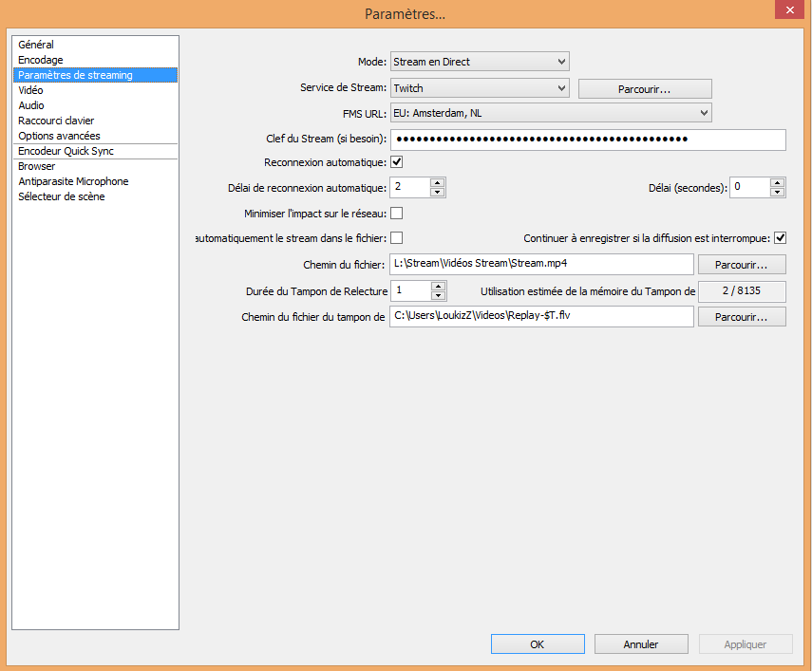Expand the FMS URL server dropdown
812x671 pixels.
pyautogui.click(x=551, y=113)
